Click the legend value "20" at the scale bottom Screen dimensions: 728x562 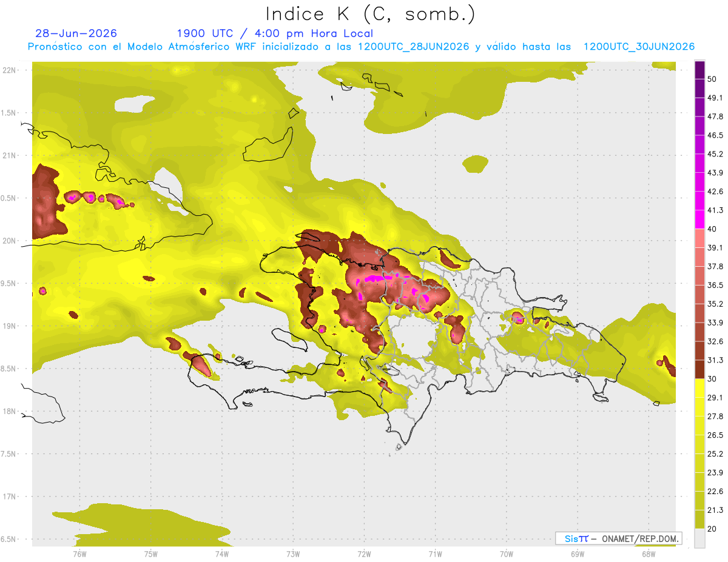(713, 529)
